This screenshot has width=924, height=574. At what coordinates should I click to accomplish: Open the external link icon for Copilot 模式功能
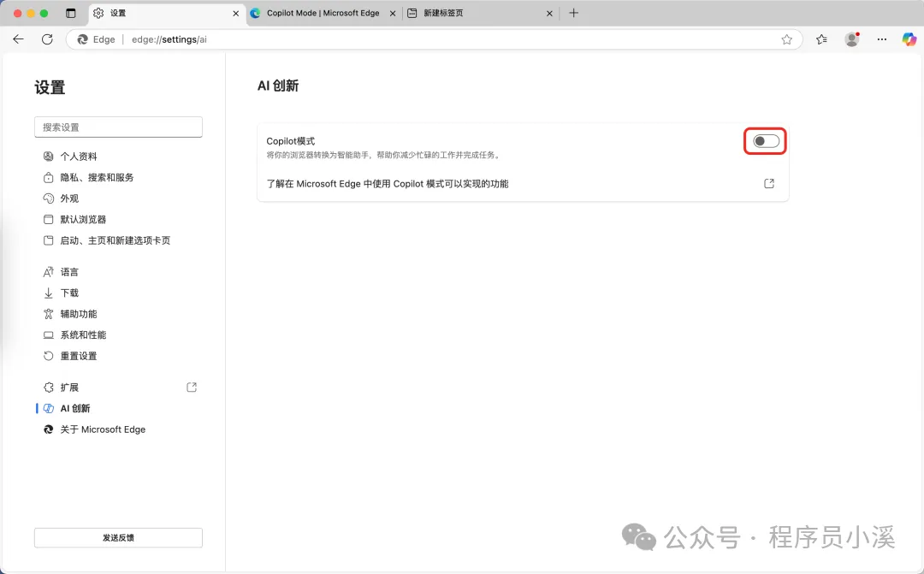[x=769, y=184]
